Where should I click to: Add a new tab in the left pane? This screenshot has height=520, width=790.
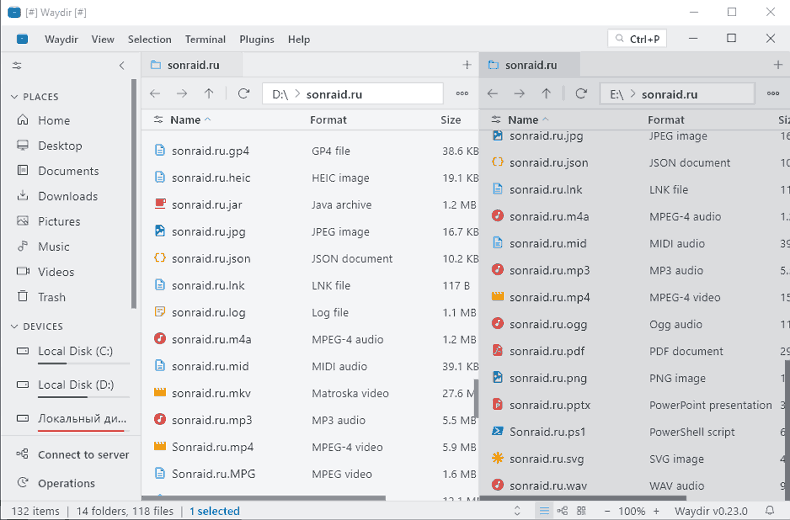click(467, 65)
